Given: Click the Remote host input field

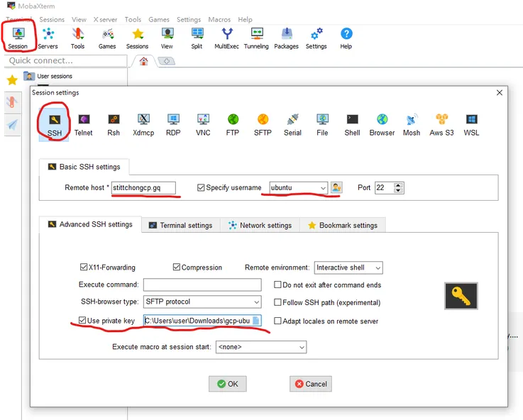Looking at the screenshot, I should 143,188.
